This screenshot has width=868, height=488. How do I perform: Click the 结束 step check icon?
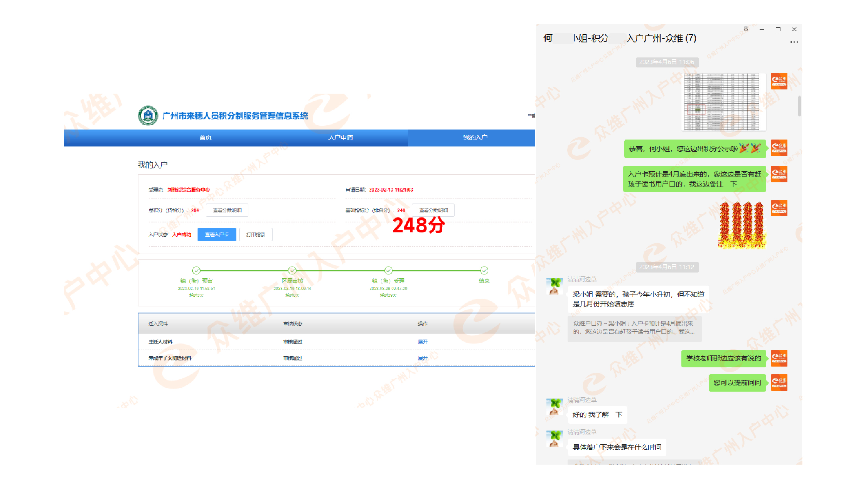coord(484,270)
